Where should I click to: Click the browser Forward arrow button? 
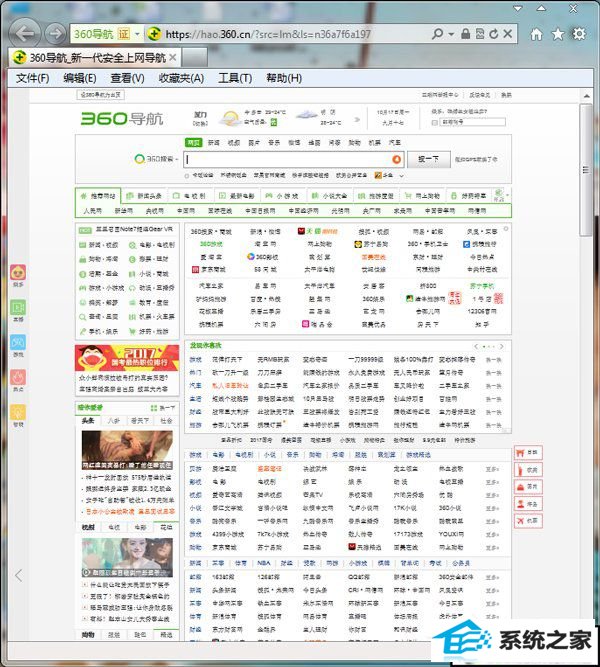56,34
